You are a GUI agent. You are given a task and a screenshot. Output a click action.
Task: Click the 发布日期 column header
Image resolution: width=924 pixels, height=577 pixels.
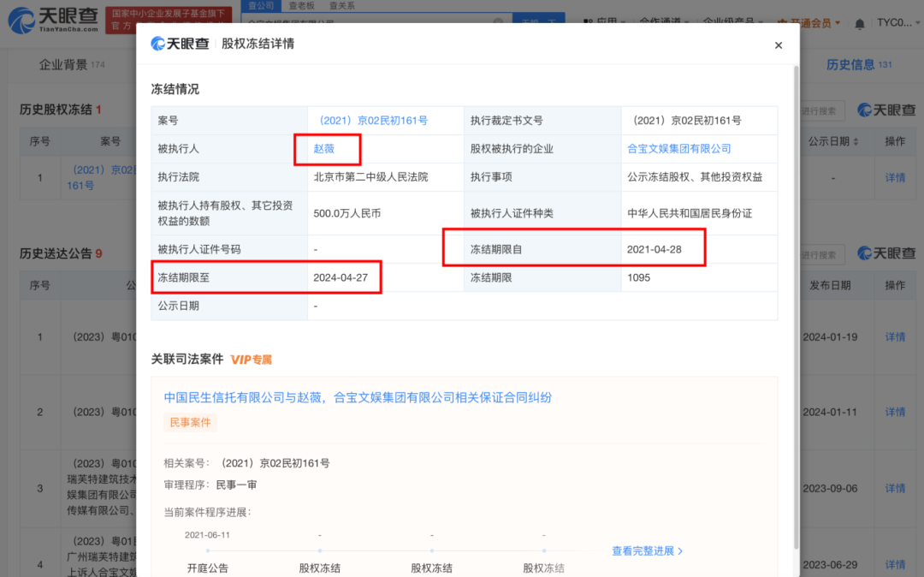tap(830, 285)
